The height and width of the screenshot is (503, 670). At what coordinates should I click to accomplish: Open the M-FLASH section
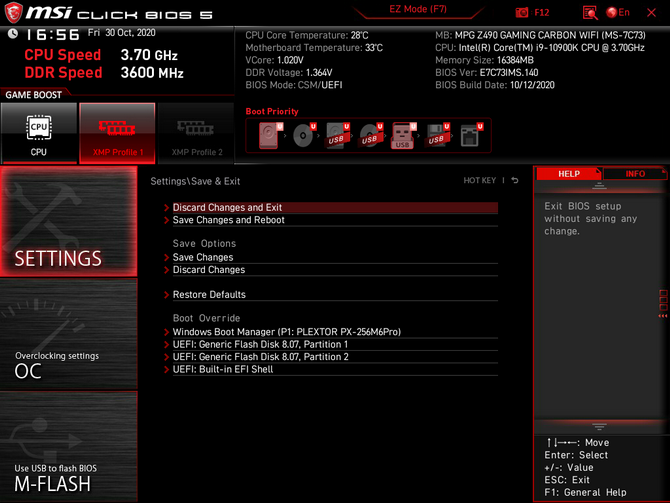tap(68, 447)
